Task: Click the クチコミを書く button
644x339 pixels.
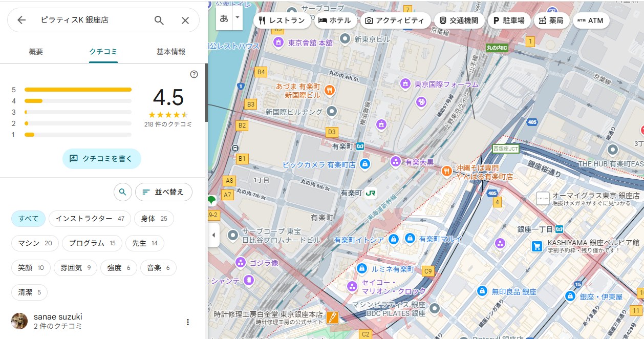Action: click(102, 159)
